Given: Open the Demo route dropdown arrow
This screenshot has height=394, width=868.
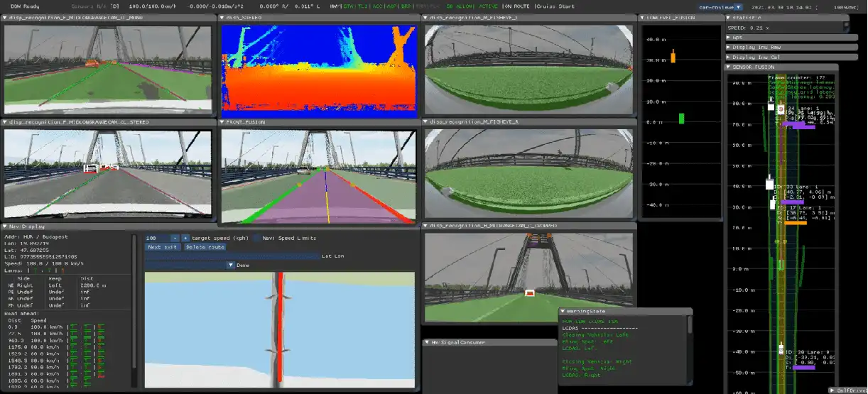Looking at the screenshot, I should (231, 265).
